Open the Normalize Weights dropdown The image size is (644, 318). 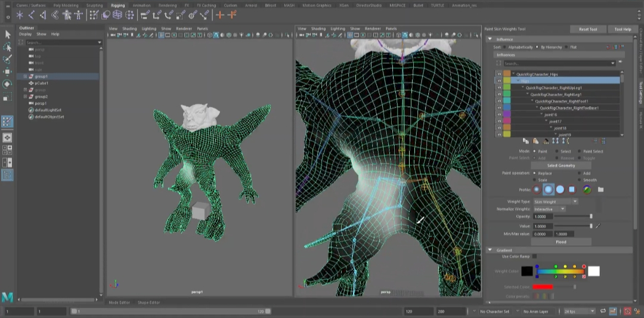550,209
